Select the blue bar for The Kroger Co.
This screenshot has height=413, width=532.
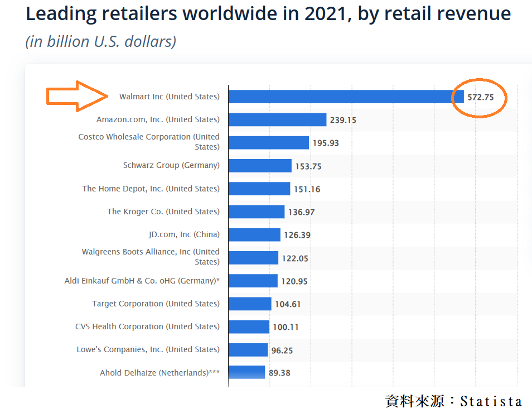tap(257, 212)
